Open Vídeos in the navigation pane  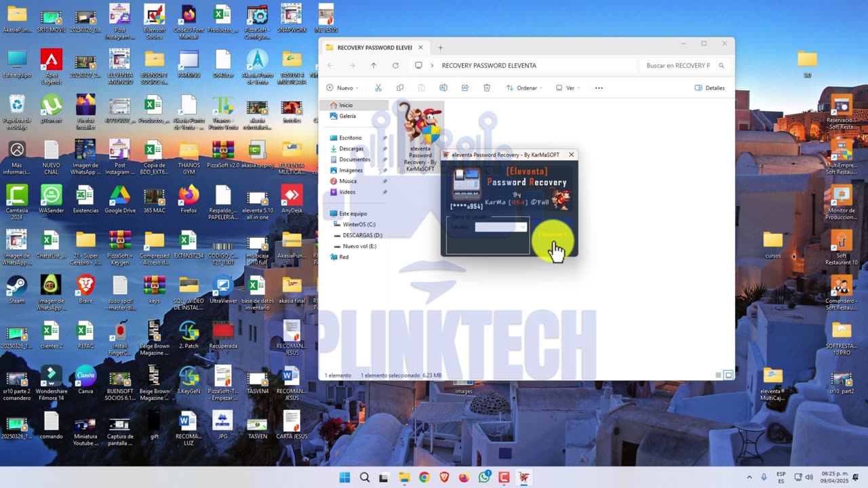tap(347, 192)
